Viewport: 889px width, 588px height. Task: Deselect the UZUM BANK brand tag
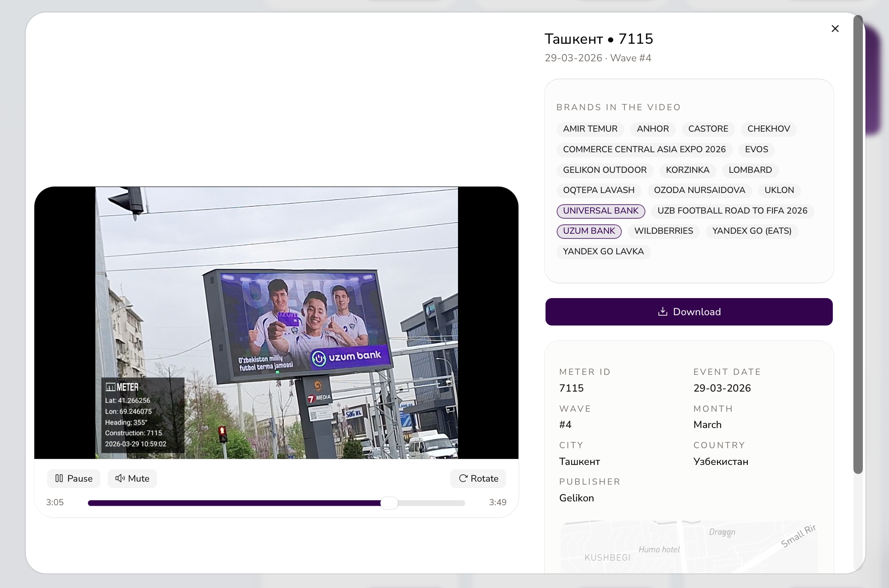coord(589,231)
